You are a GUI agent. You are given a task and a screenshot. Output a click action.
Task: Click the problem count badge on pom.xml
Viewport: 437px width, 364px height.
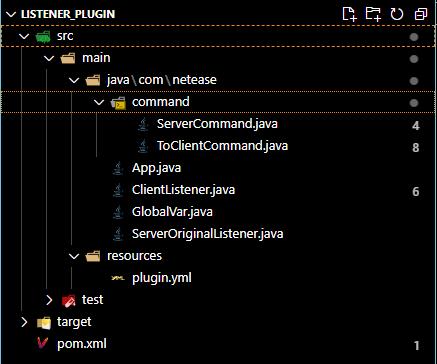tap(416, 346)
